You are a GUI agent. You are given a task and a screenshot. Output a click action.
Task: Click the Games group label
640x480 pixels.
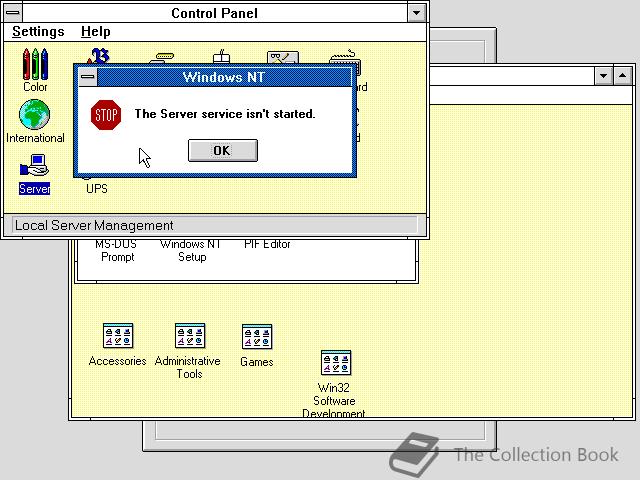(257, 362)
